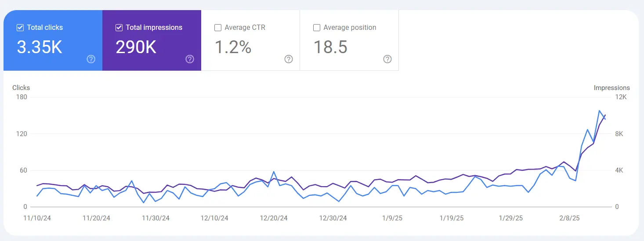Click the Clicks axis title

point(21,88)
